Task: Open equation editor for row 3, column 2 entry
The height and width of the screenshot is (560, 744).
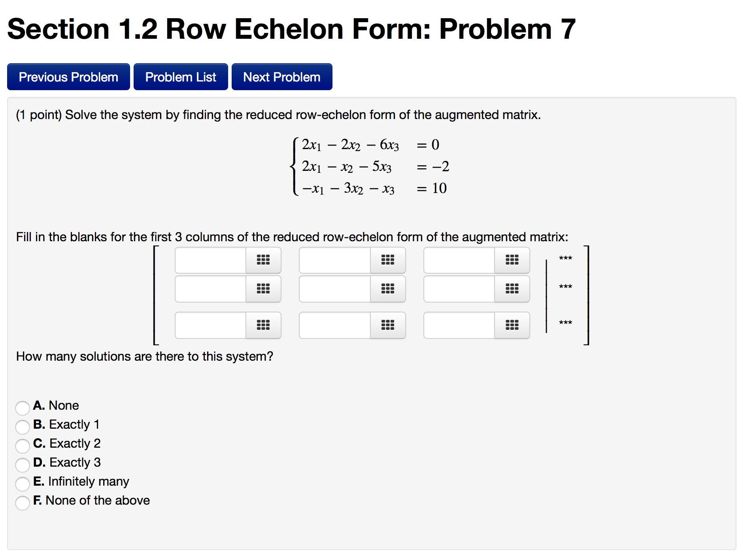Action: [388, 325]
